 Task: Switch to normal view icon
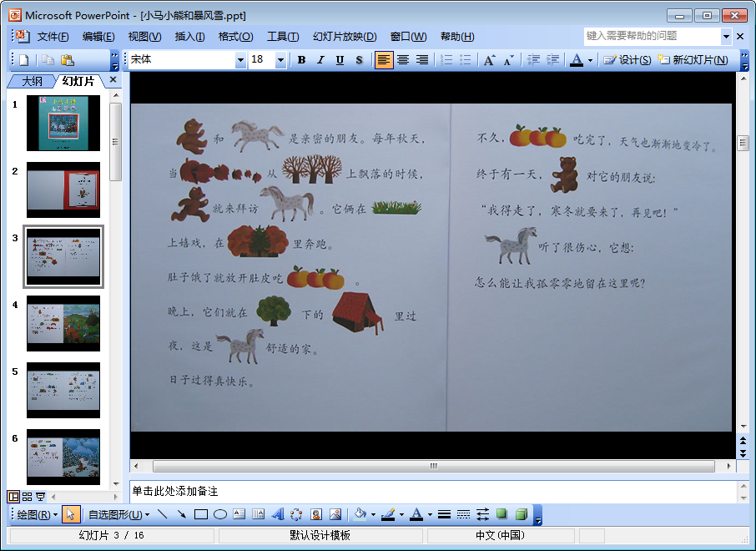coord(13,497)
